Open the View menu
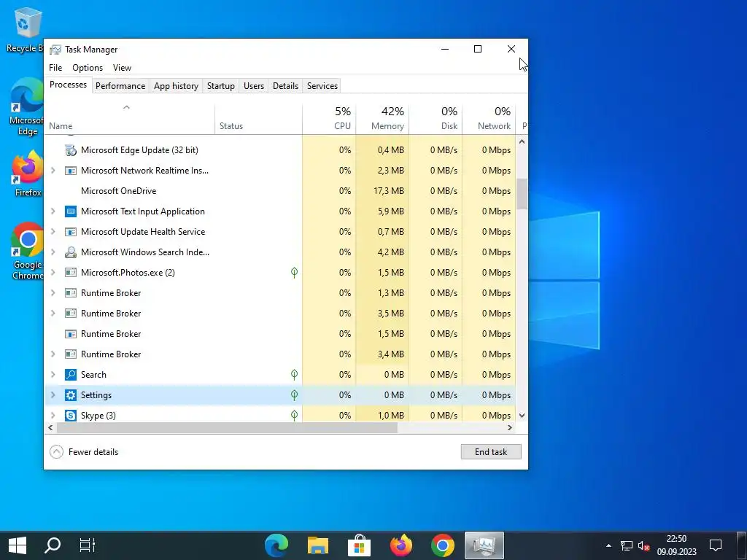The height and width of the screenshot is (560, 747). coord(122,68)
